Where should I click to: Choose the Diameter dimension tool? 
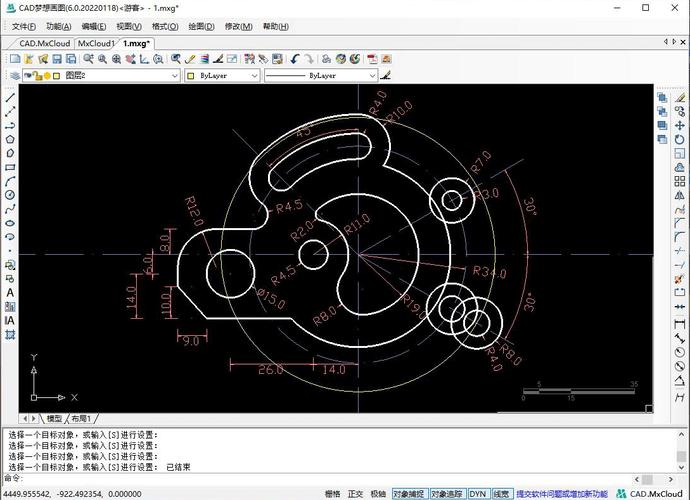(679, 366)
